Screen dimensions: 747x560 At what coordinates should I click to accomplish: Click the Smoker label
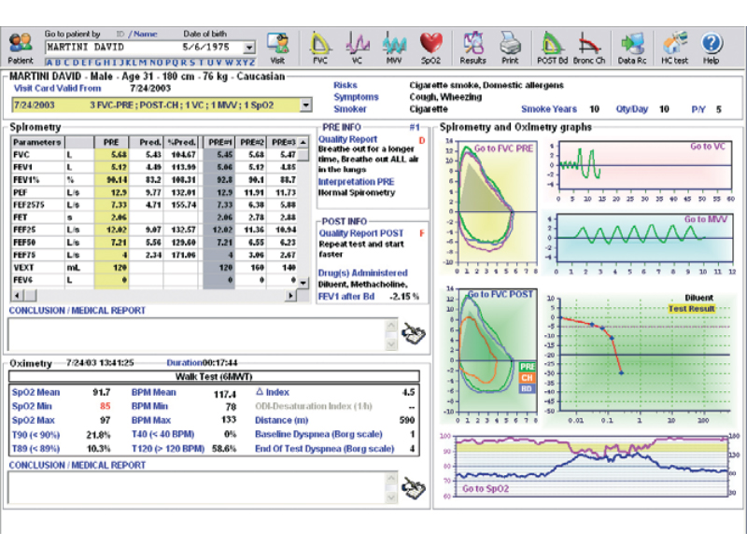click(x=349, y=109)
